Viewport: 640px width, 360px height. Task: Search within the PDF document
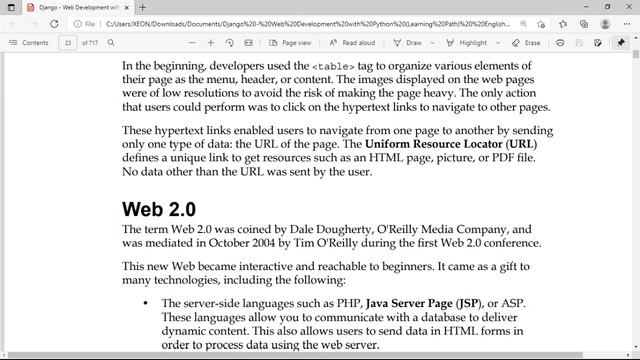tap(111, 43)
